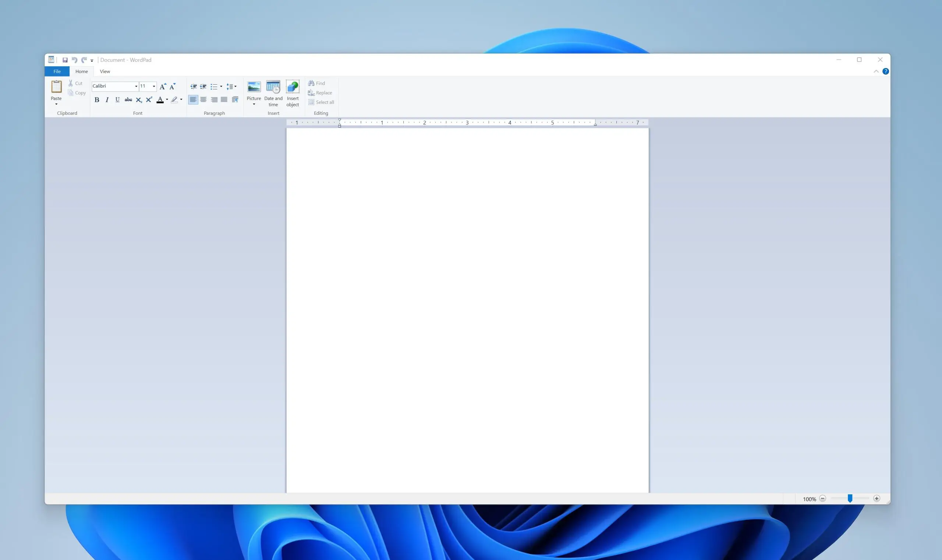Select the Bold formatting icon
The width and height of the screenshot is (942, 560).
point(97,99)
